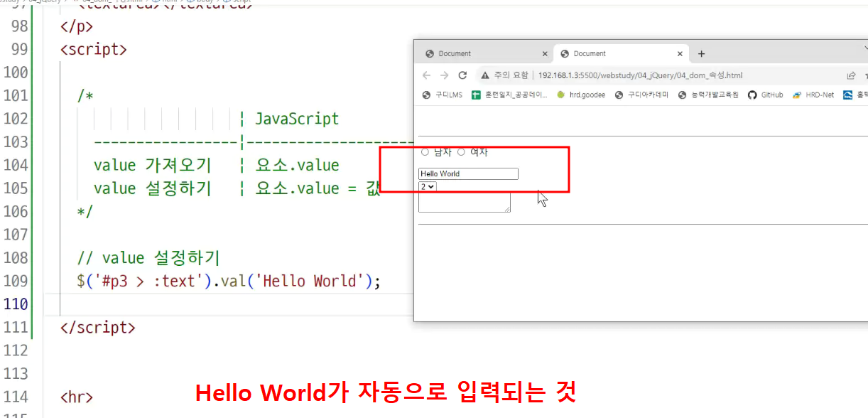Switch to the first Document tab
The width and height of the screenshot is (868, 418).
(485, 53)
